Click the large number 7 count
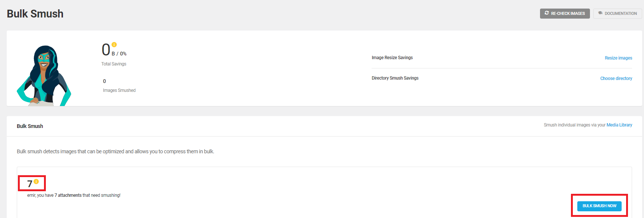This screenshot has height=218, width=644. 30,184
